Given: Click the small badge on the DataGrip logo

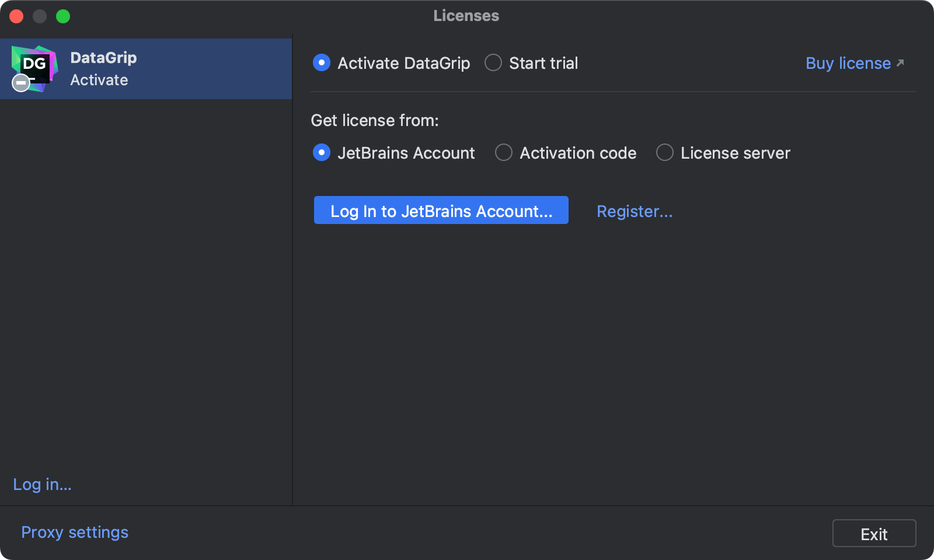Looking at the screenshot, I should click(x=21, y=83).
